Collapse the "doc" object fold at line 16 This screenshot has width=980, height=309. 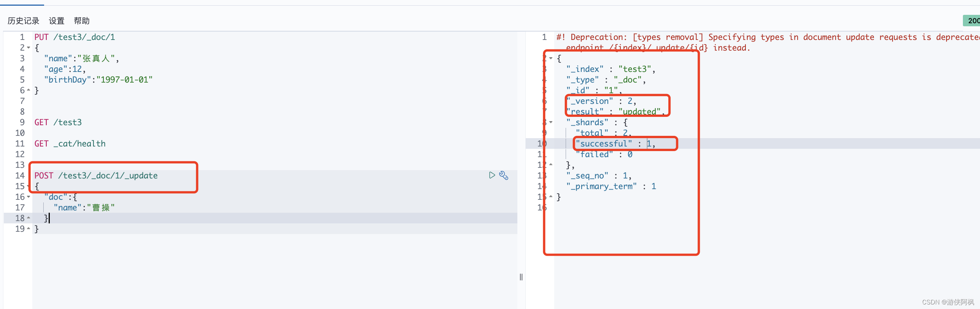click(x=29, y=197)
